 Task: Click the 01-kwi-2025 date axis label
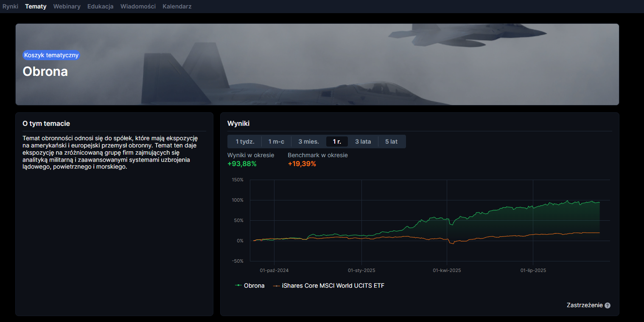pyautogui.click(x=447, y=270)
